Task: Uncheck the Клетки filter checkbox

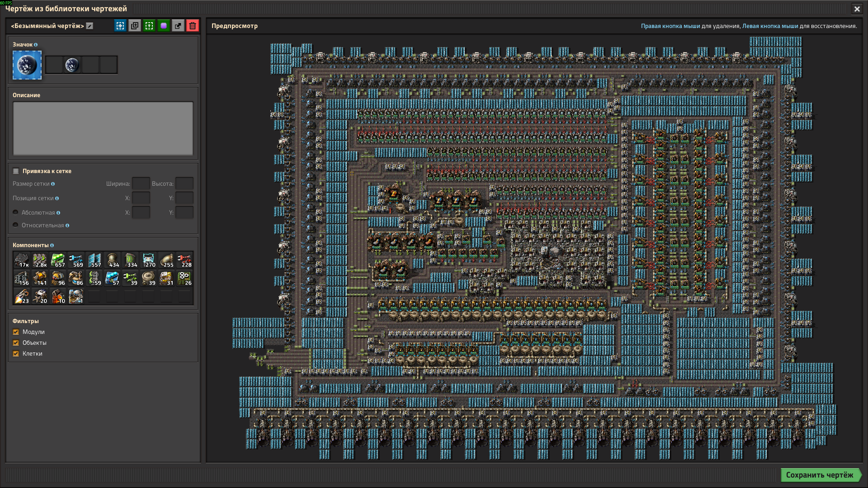Action: [16, 354]
